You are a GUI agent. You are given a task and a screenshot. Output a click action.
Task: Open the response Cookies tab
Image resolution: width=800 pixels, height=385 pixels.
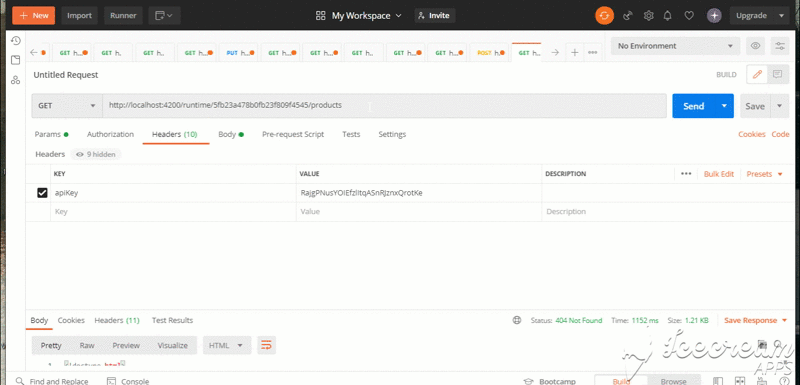71,320
